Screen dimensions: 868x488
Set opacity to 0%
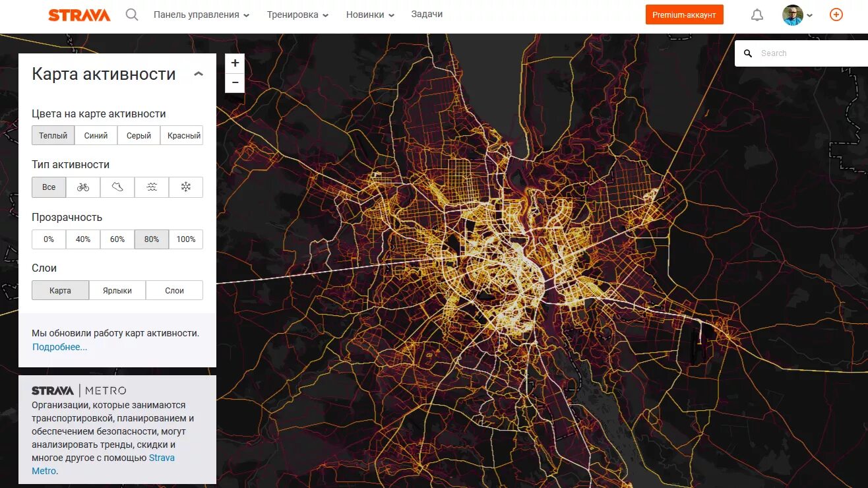pos(49,239)
